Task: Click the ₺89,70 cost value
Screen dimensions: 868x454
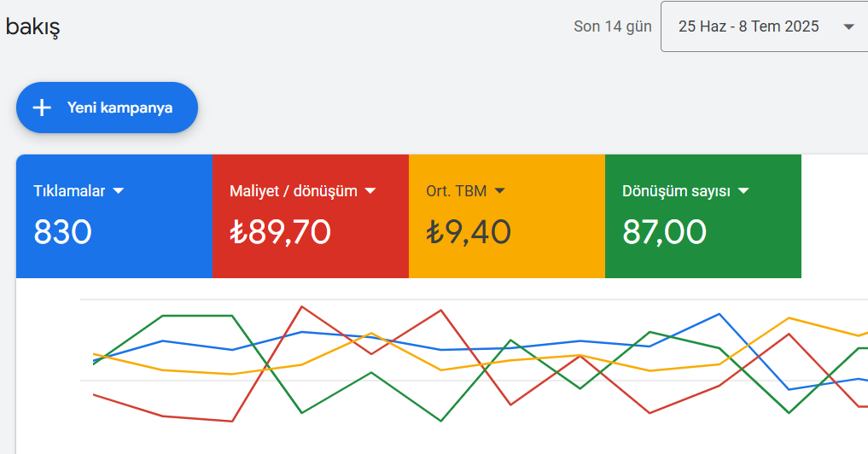Action: pyautogui.click(x=280, y=232)
